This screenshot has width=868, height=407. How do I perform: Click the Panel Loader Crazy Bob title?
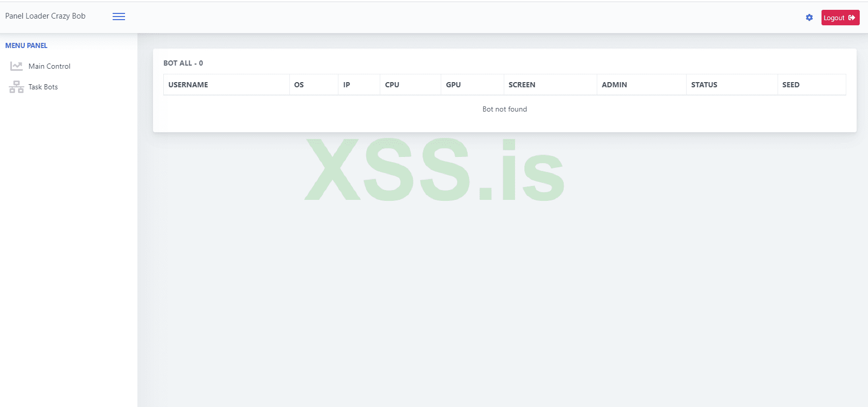tap(45, 16)
